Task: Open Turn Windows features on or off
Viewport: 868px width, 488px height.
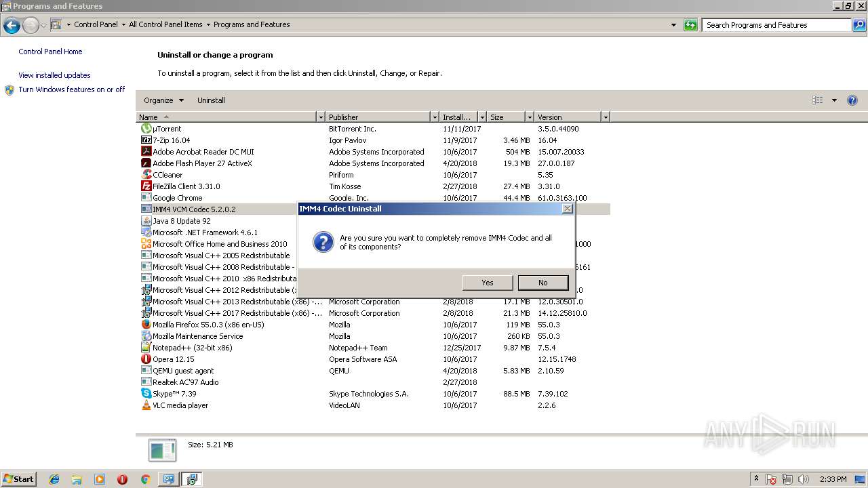Action: coord(72,89)
